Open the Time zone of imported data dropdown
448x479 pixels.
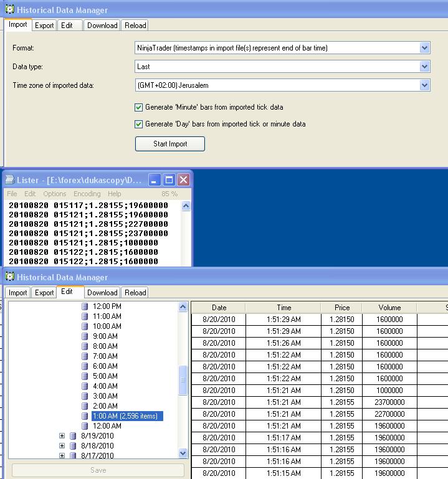point(424,85)
